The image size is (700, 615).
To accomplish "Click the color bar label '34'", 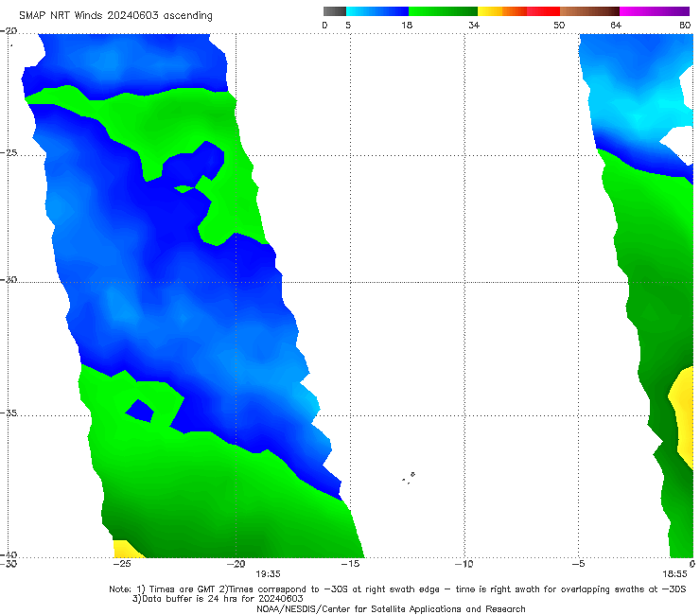I will click(474, 25).
